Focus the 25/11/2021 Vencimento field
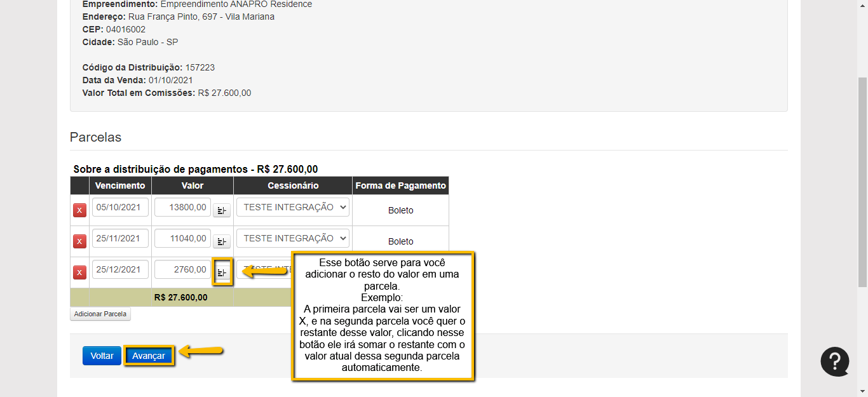 [x=120, y=238]
